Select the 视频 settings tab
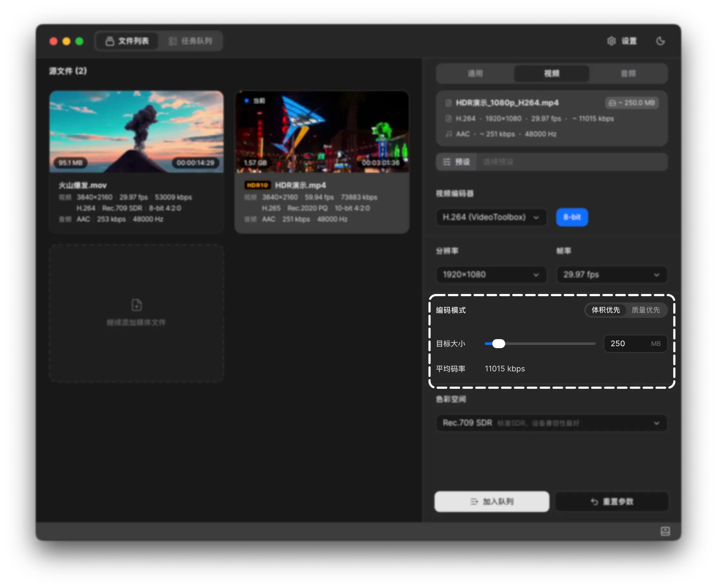 [551, 73]
